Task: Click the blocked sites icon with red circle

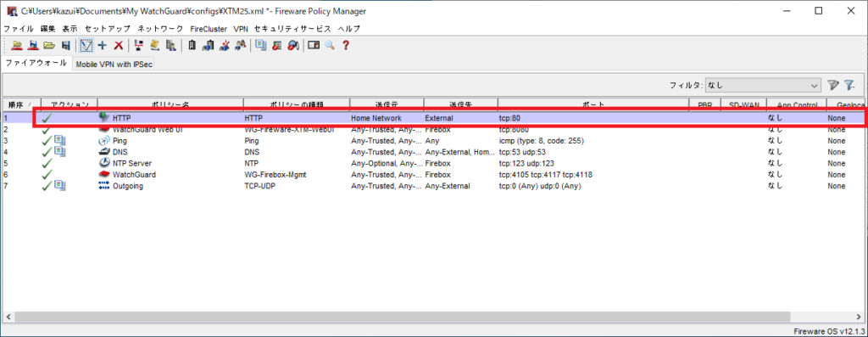Action: [277, 46]
